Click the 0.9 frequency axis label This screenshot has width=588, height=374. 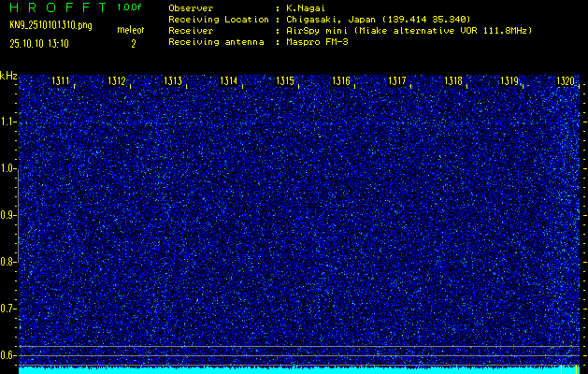8,215
